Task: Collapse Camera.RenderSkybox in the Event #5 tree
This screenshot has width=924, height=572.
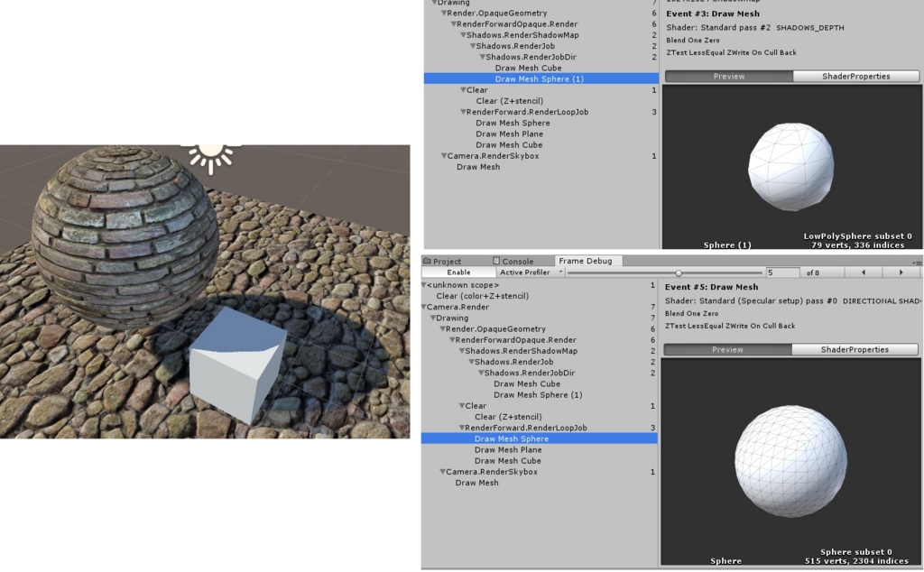Action: point(442,472)
